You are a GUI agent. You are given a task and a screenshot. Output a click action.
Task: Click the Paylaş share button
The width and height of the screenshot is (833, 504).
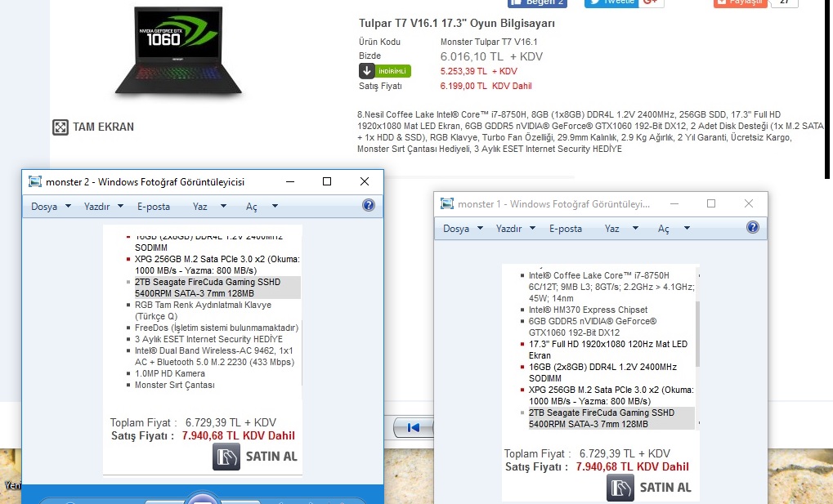coord(740,2)
